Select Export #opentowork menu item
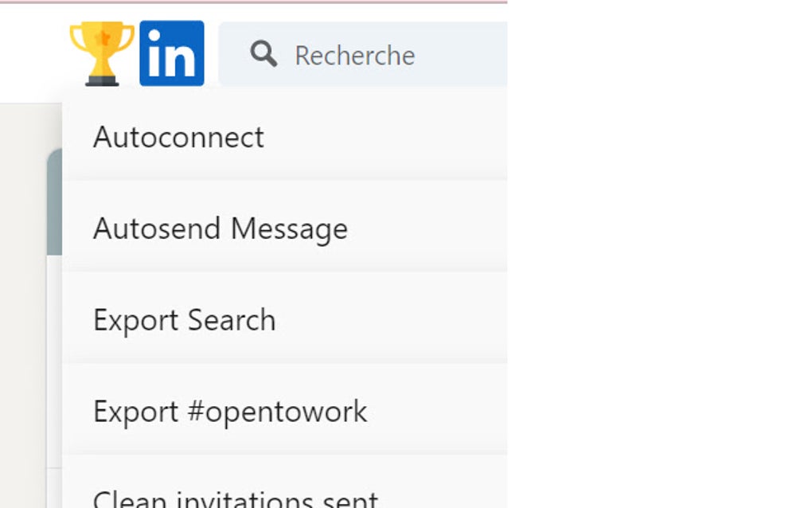 pyautogui.click(x=230, y=412)
